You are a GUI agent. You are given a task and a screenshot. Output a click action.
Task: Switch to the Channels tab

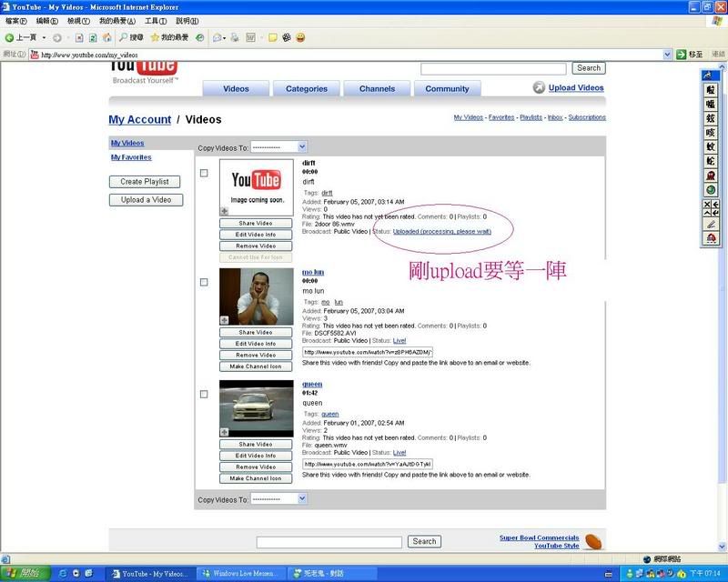pos(377,88)
